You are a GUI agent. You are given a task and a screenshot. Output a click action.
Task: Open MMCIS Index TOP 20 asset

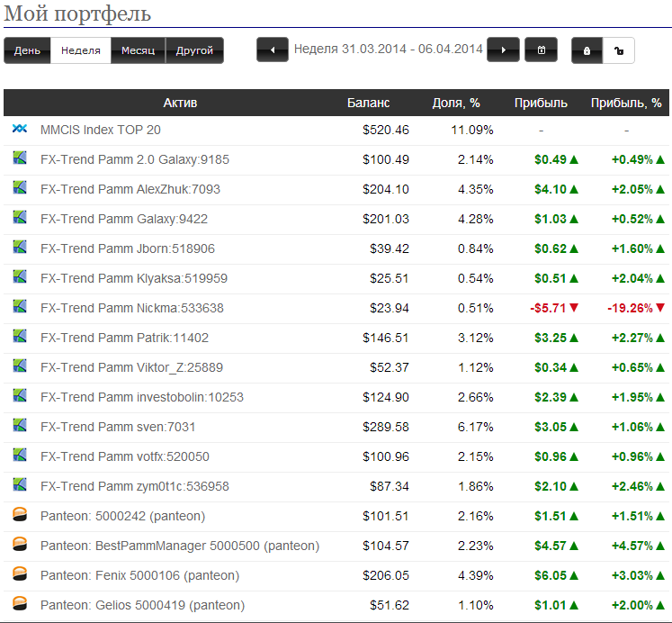(x=100, y=130)
